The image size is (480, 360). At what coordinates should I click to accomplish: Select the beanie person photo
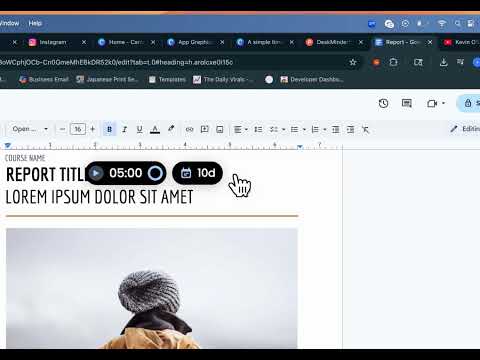pyautogui.click(x=152, y=288)
